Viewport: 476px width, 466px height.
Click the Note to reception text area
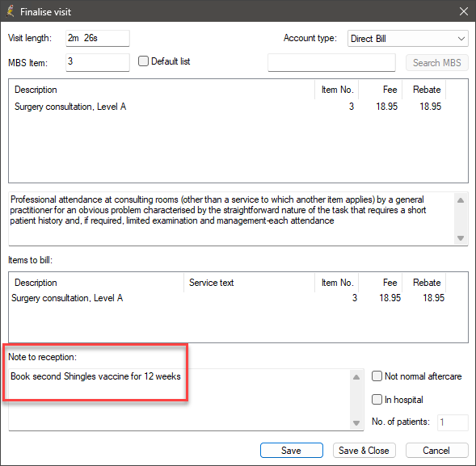(179, 400)
